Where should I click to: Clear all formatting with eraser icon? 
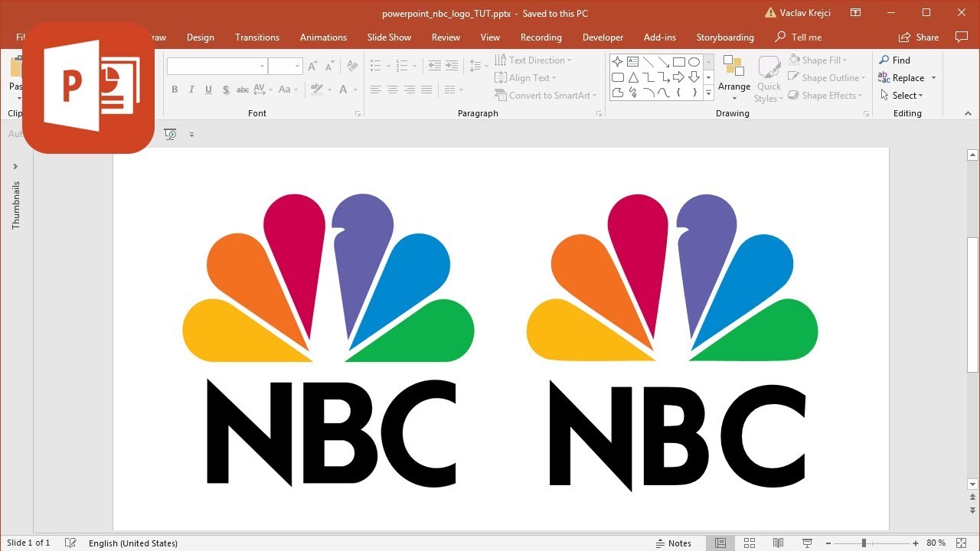[x=352, y=67]
